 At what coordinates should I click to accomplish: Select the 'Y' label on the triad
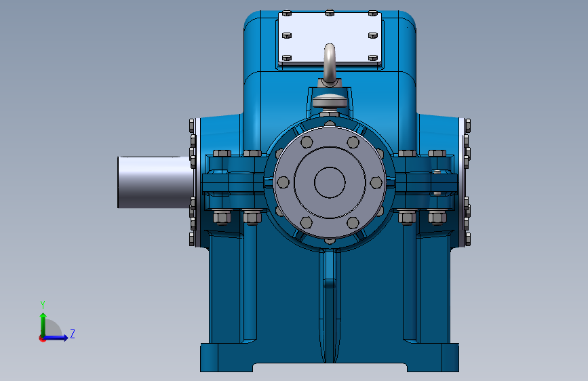(43, 304)
